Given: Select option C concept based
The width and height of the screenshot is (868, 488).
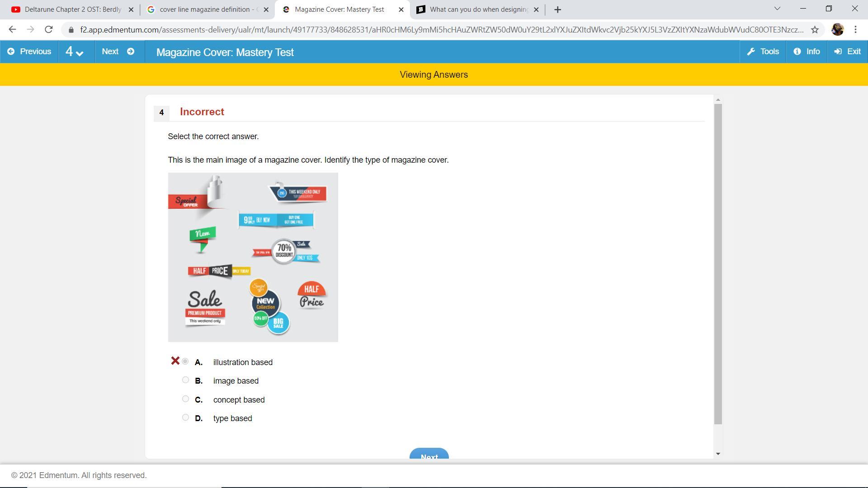Looking at the screenshot, I should (185, 399).
